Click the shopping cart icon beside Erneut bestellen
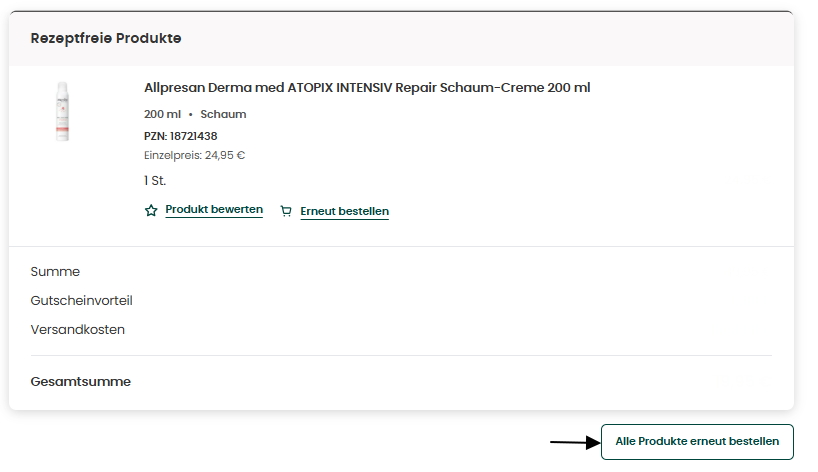 pos(286,211)
